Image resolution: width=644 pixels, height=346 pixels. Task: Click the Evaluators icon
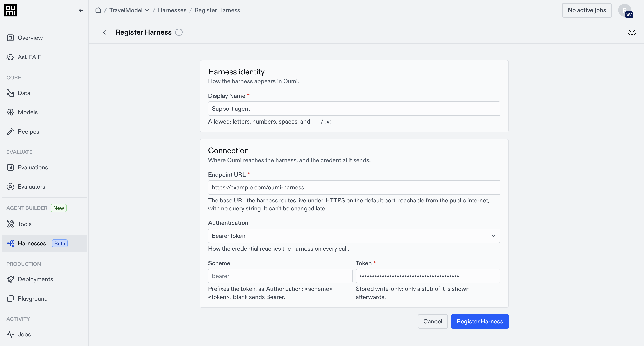click(10, 187)
